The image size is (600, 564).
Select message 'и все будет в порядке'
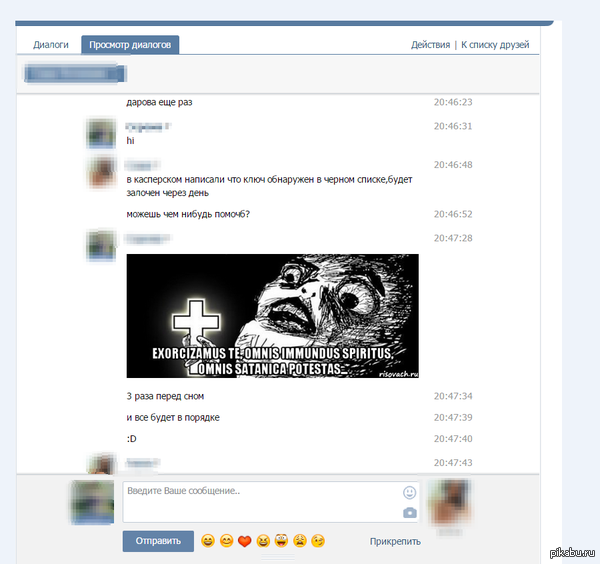(x=173, y=417)
